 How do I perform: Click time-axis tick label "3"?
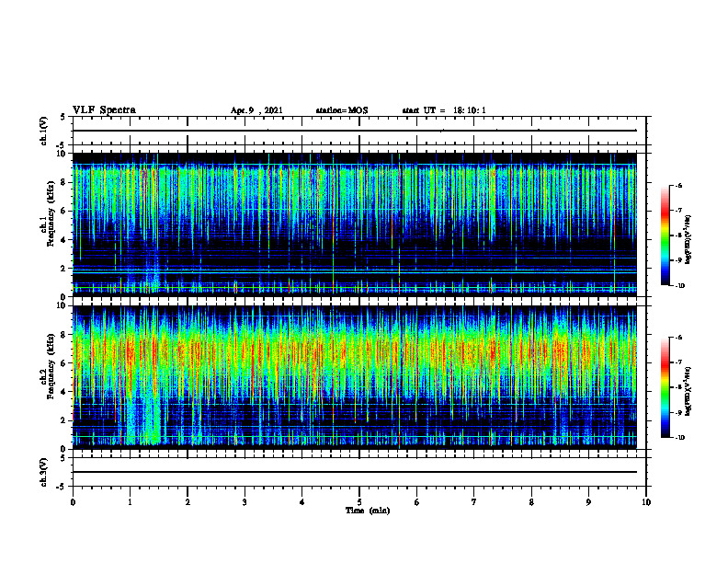245,502
